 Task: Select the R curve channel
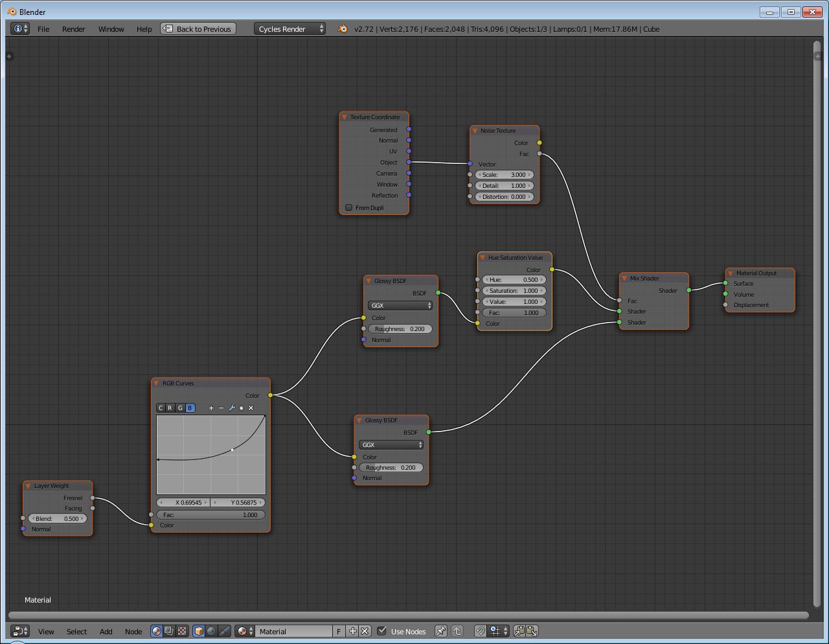point(170,408)
